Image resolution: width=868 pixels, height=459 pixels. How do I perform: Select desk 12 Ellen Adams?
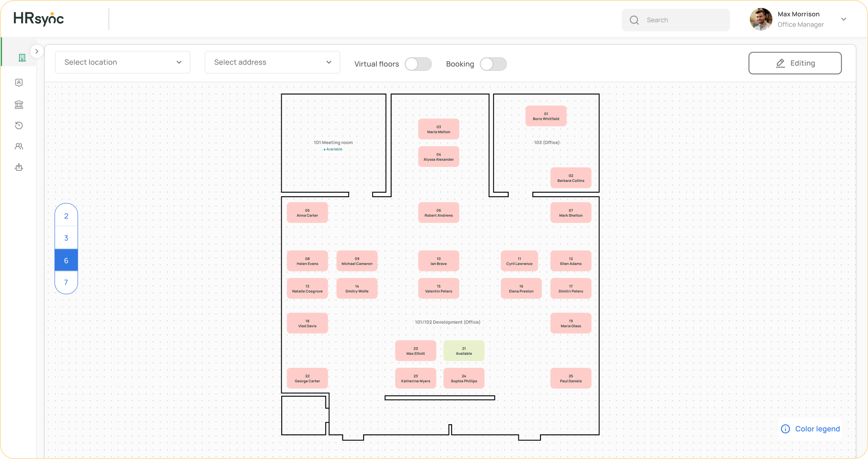[571, 261]
